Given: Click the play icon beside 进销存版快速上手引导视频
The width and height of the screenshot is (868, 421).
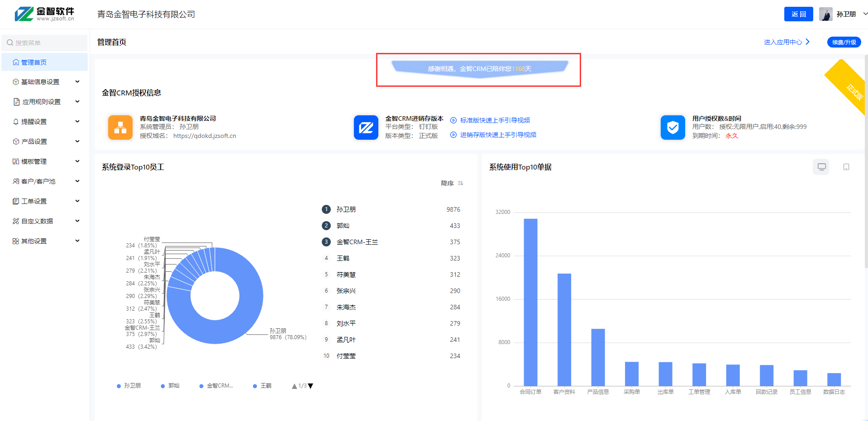Looking at the screenshot, I should pos(453,135).
